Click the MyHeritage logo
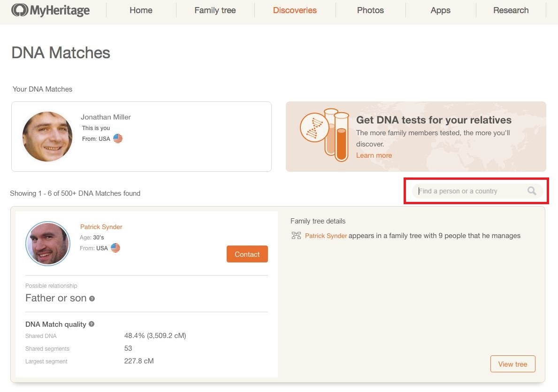 (51, 10)
